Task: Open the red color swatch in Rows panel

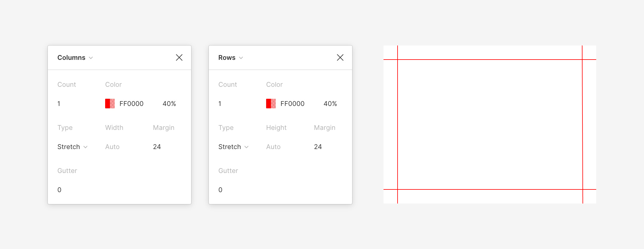Action: [271, 104]
